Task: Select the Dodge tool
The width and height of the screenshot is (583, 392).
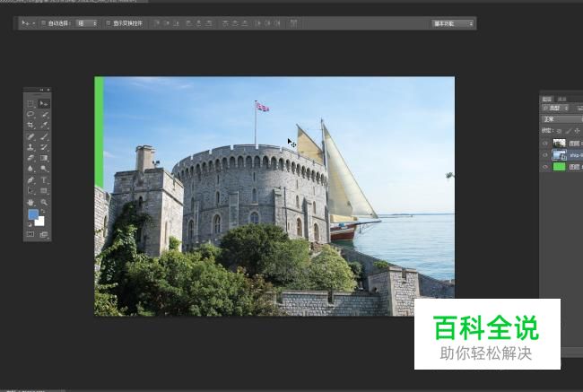Action: coord(44,169)
